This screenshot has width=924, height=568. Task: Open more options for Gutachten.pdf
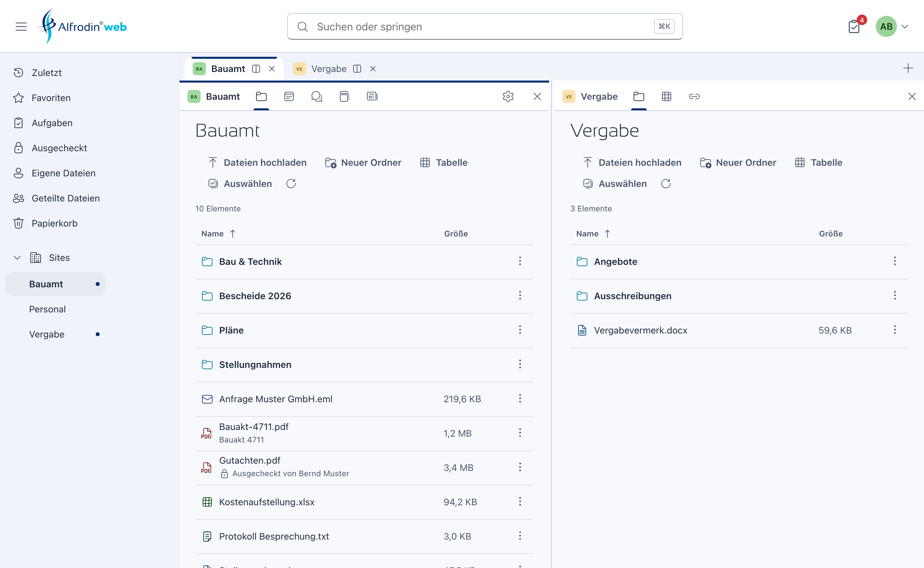pos(520,467)
